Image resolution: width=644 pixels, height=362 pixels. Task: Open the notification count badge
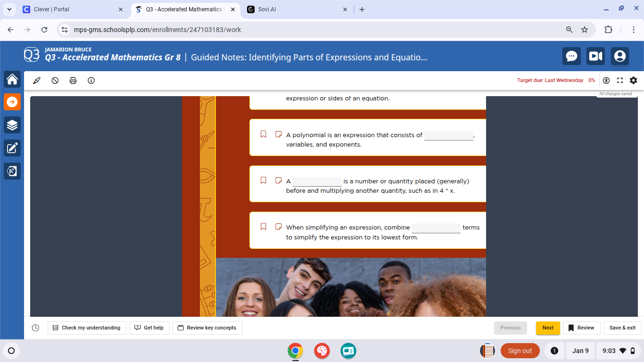click(554, 351)
